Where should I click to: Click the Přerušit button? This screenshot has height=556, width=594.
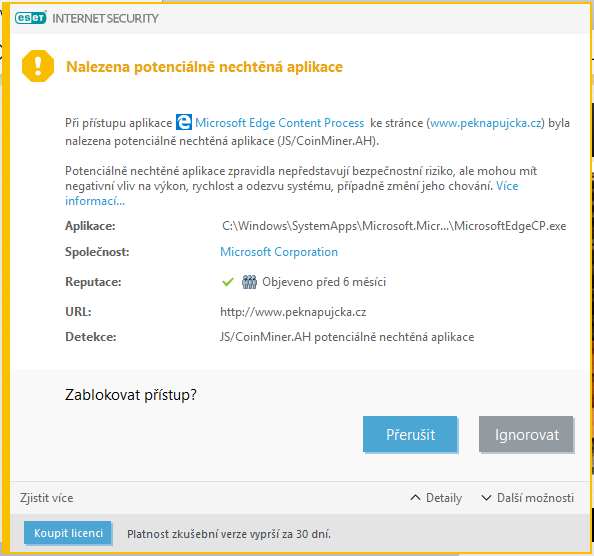click(x=410, y=434)
